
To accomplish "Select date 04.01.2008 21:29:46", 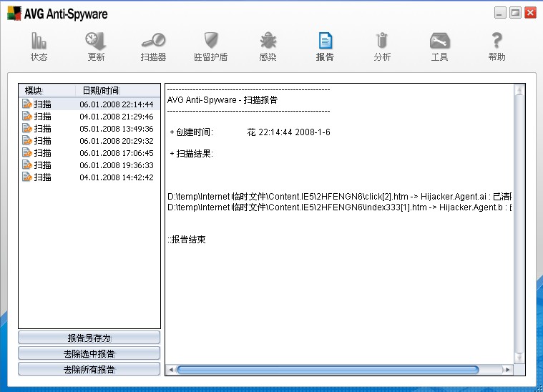I will 117,117.
